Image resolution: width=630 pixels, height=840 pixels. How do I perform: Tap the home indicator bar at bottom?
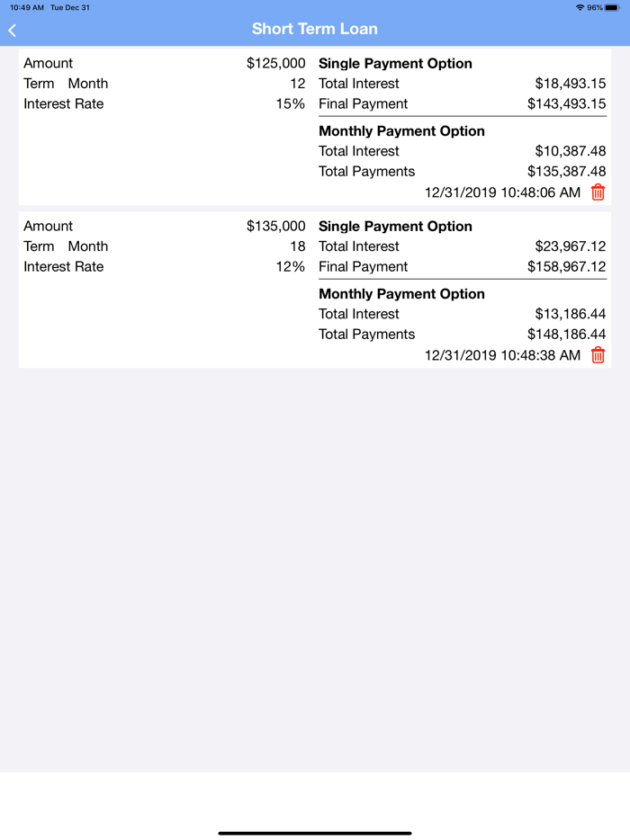pos(315,834)
